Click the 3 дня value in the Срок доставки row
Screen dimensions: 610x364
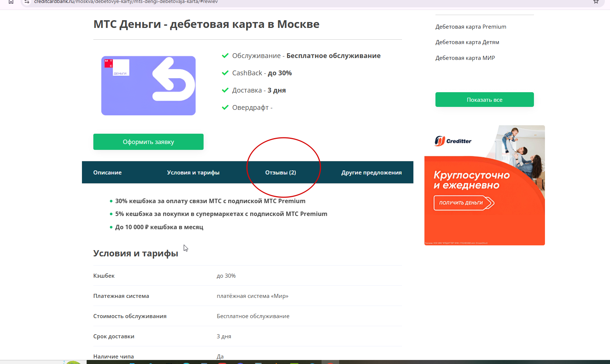224,336
